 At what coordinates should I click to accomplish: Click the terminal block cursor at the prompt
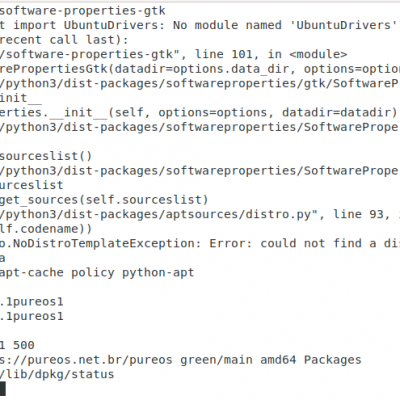pos(3,389)
